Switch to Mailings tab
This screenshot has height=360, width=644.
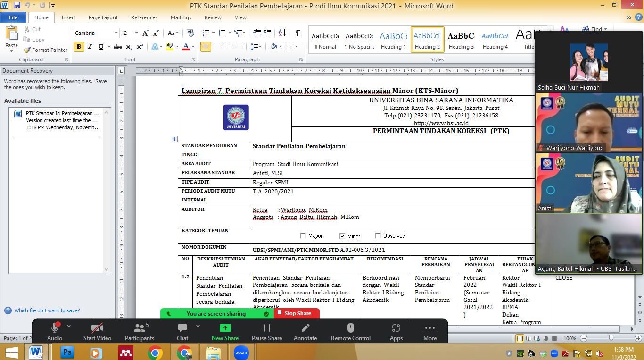[181, 17]
